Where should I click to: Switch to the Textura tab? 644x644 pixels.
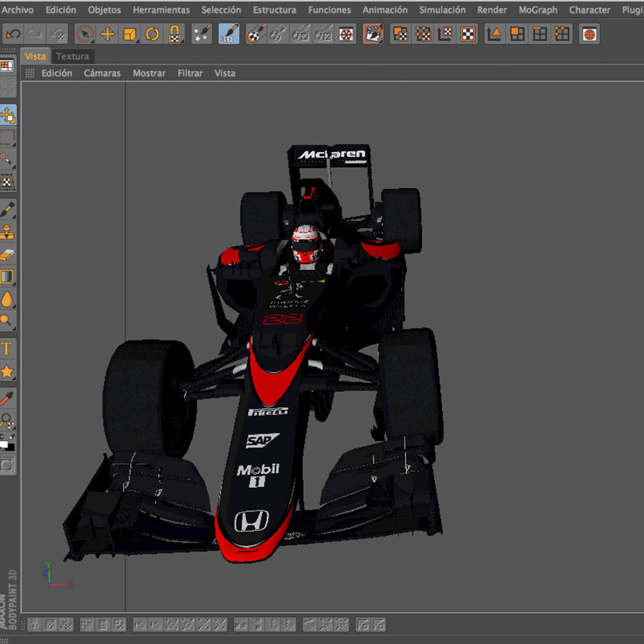pos(72,56)
